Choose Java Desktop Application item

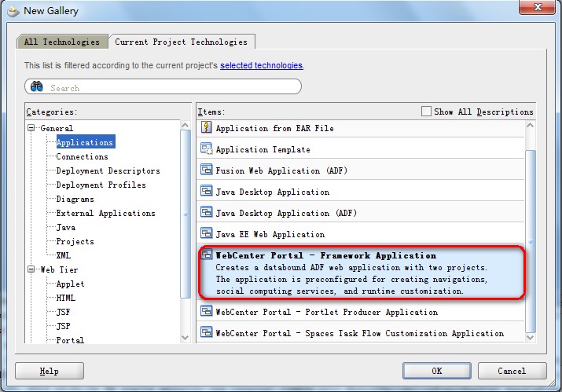coord(360,192)
